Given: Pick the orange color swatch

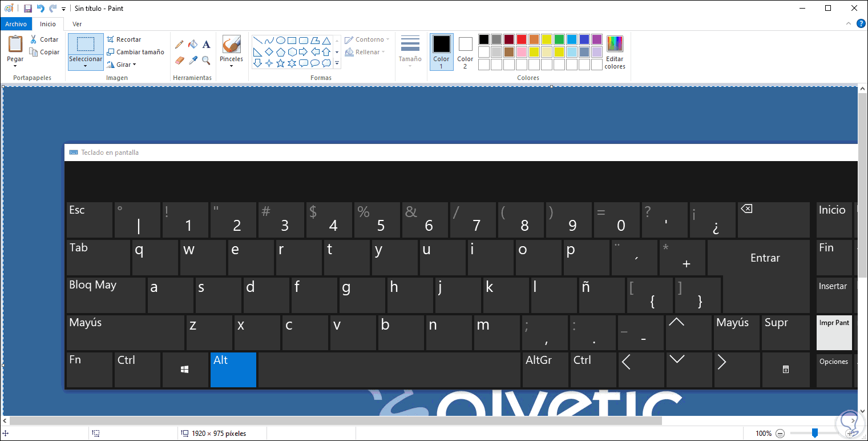Looking at the screenshot, I should coord(534,39).
